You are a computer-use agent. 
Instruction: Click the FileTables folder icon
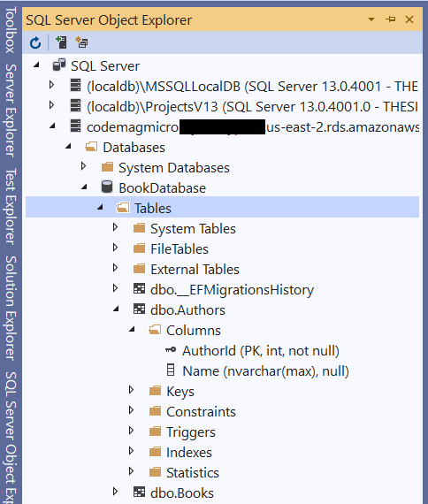139,248
